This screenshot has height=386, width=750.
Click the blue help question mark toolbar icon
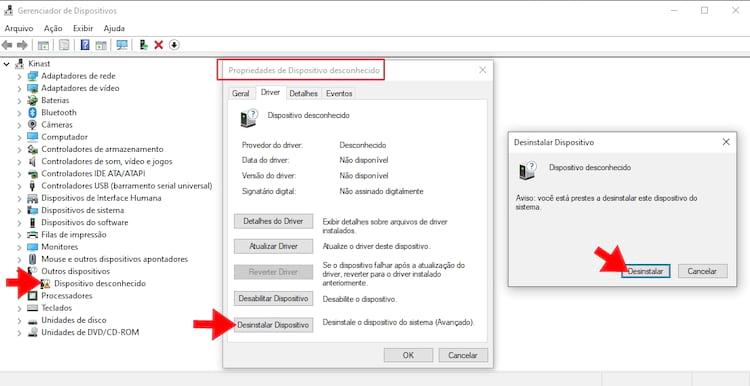point(85,45)
